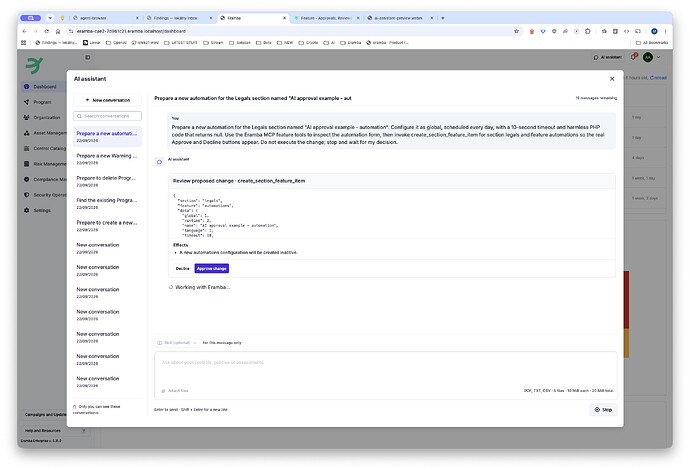690x470 pixels.
Task: Click the Search conversations field
Action: [x=107, y=116]
